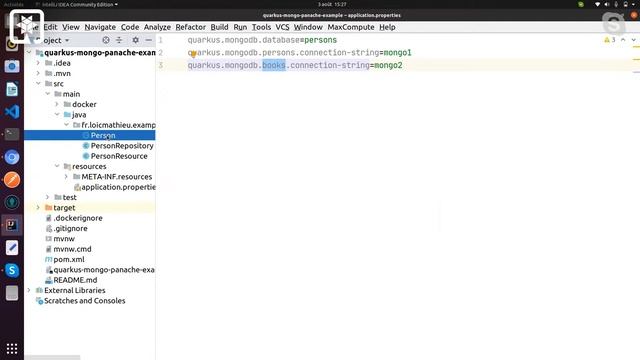Open the View menu
Image resolution: width=640 pixels, height=360 pixels.
[71, 27]
